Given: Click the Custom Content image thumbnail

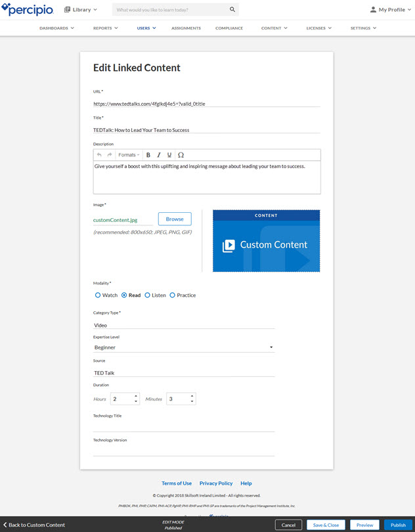Looking at the screenshot, I should coord(266,241).
